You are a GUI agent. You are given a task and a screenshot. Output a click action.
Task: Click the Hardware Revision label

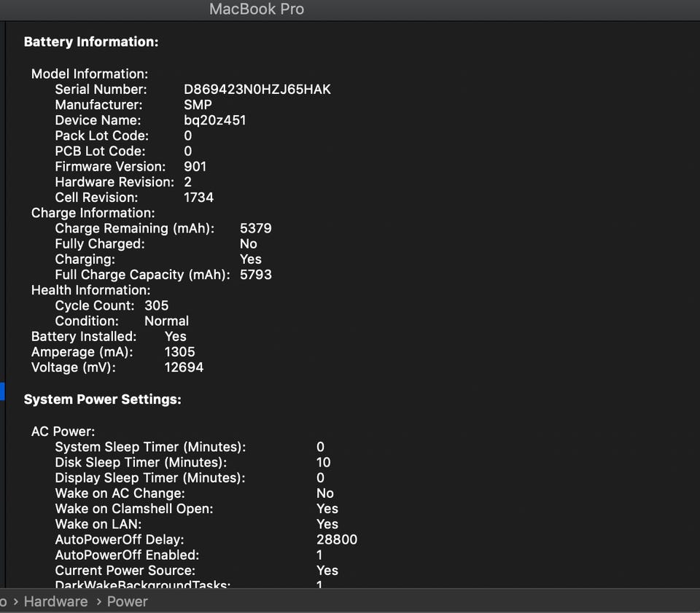click(x=114, y=182)
